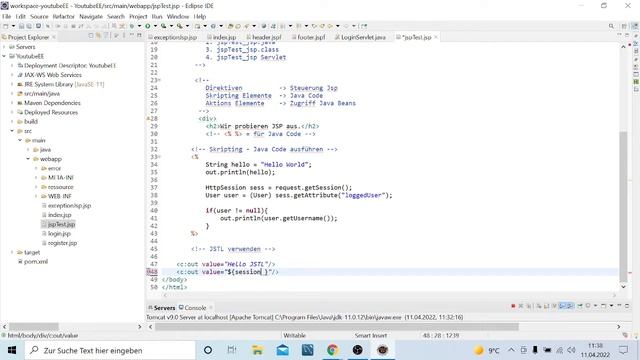This screenshot has width=640, height=360.
Task: Collapse all in Project Explorer toolbar
Action: coord(91,36)
